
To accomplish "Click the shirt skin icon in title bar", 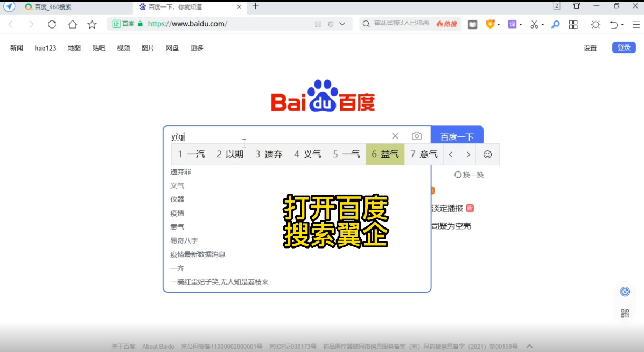I will pos(577,6).
